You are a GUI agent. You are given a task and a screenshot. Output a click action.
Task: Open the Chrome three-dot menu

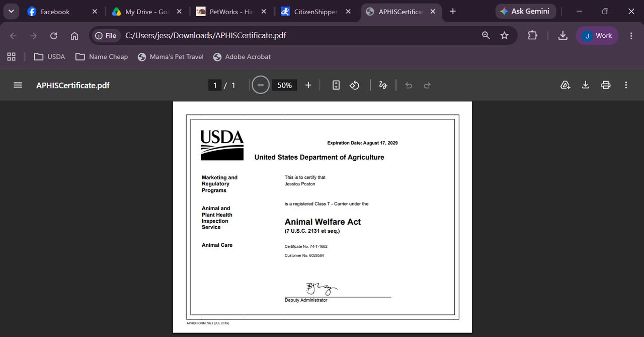pos(631,36)
